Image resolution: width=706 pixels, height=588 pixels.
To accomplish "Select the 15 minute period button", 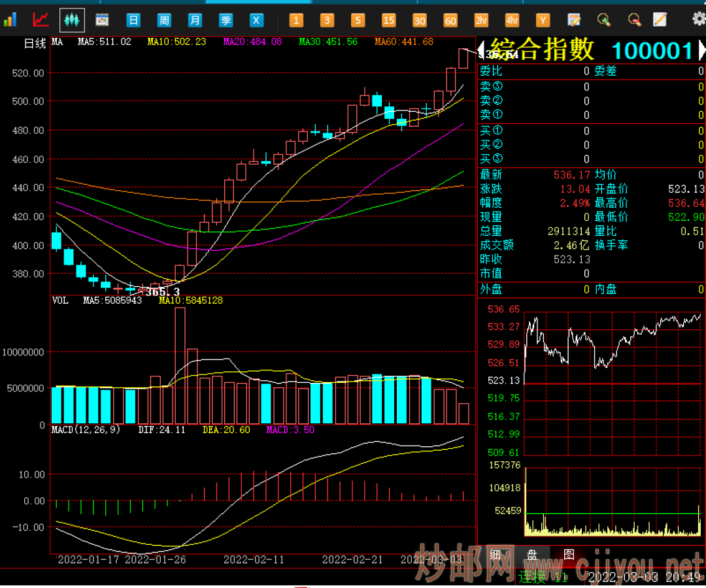I will click(x=388, y=20).
